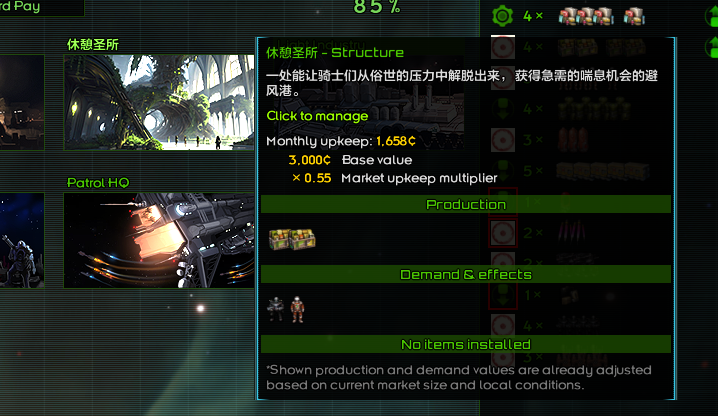718x416 pixels.
Task: Click the "Click to manage" text
Action: click(317, 116)
